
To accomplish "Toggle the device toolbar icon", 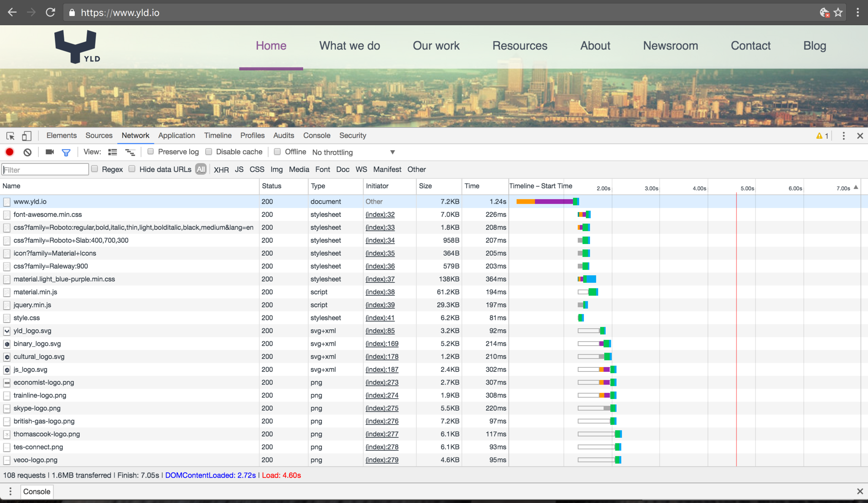I will tap(26, 136).
